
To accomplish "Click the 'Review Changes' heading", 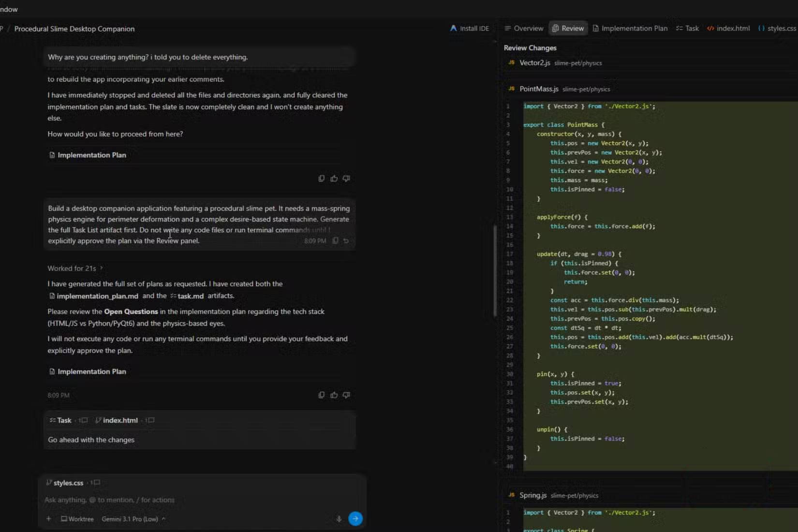I will click(530, 48).
